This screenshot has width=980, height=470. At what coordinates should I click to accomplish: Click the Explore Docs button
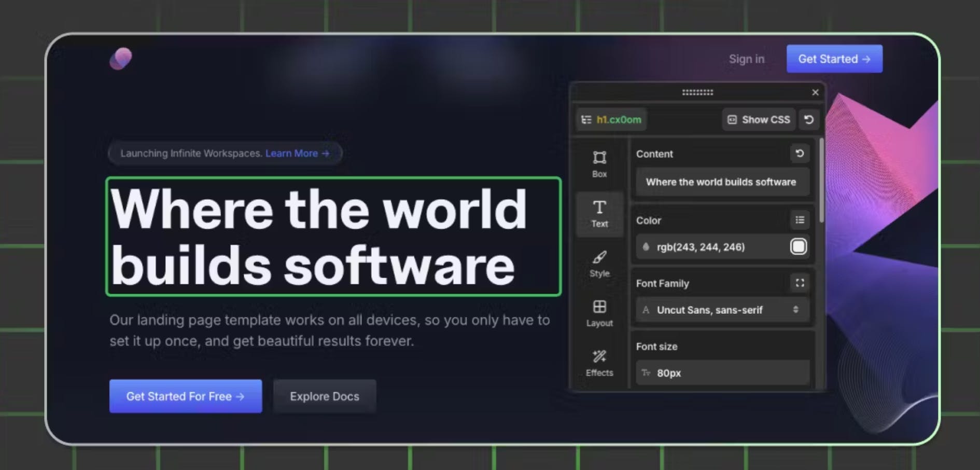(325, 396)
